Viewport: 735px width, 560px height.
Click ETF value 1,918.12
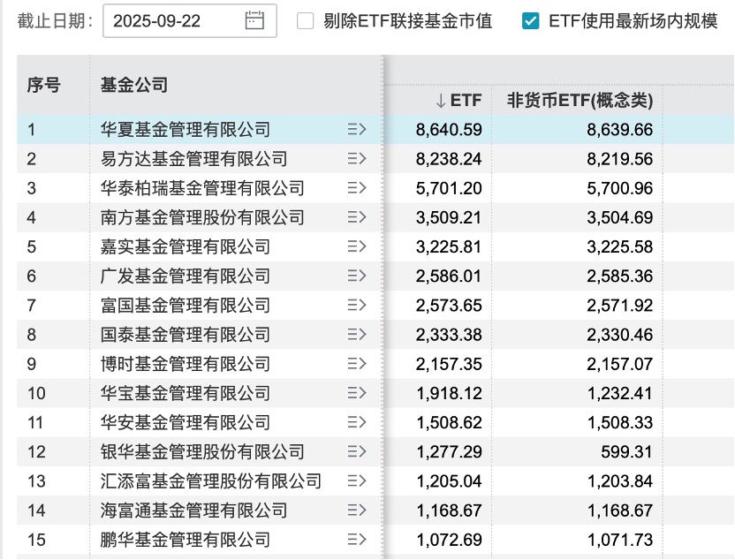click(449, 394)
